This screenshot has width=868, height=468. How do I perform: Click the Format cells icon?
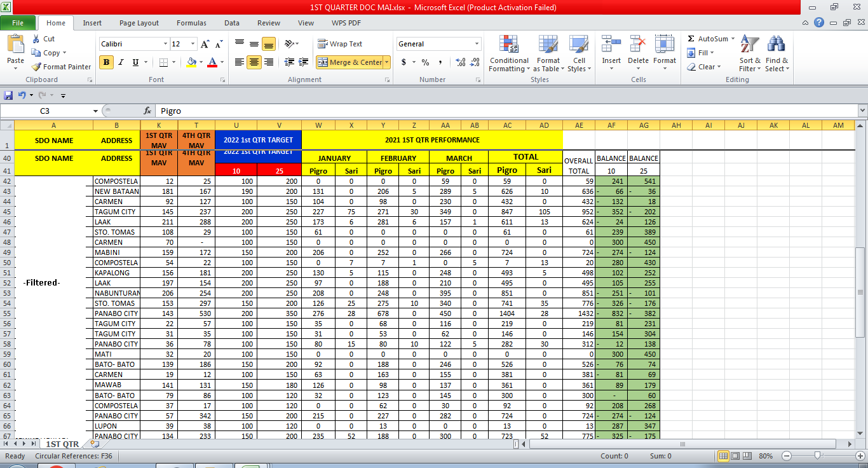[665, 45]
